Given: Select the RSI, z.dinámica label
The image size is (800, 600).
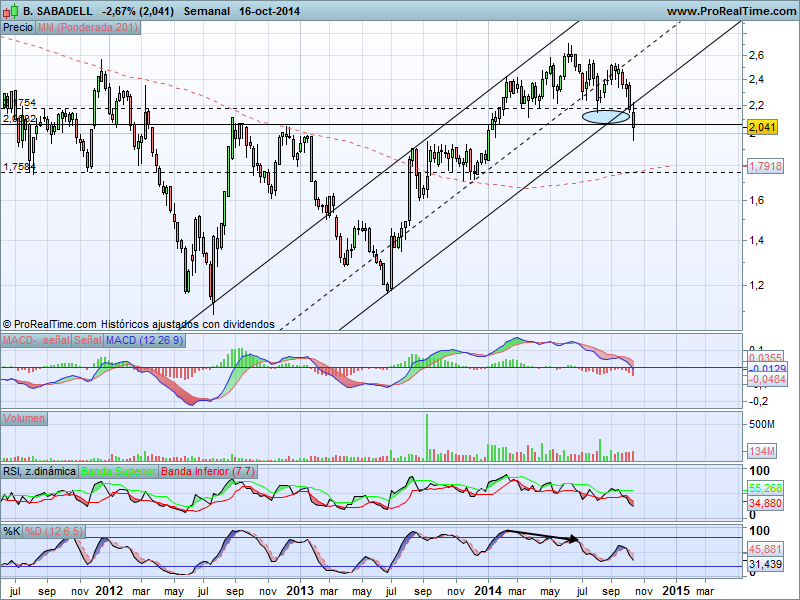Looking at the screenshot, I should click(39, 471).
